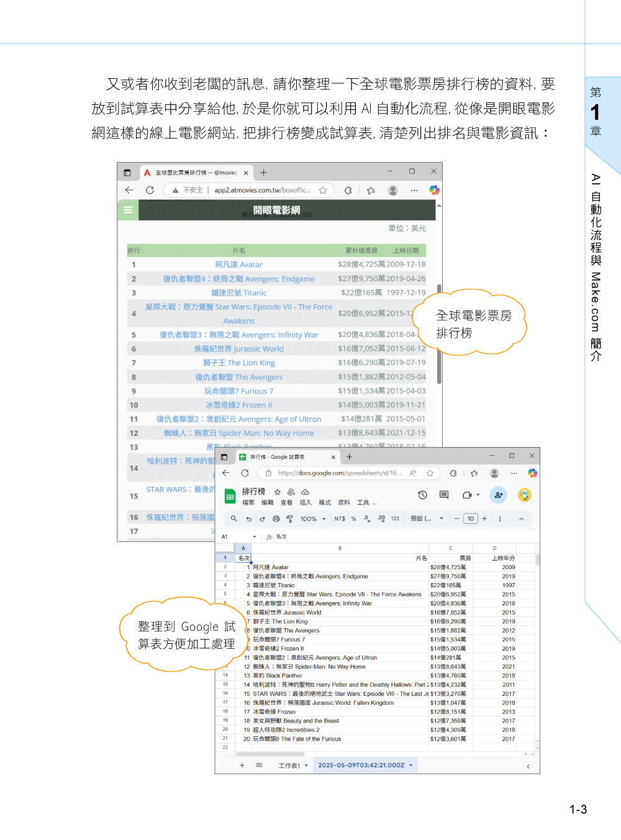Open the comments icon in Google Sheets
The width and height of the screenshot is (621, 840).
pyautogui.click(x=444, y=495)
